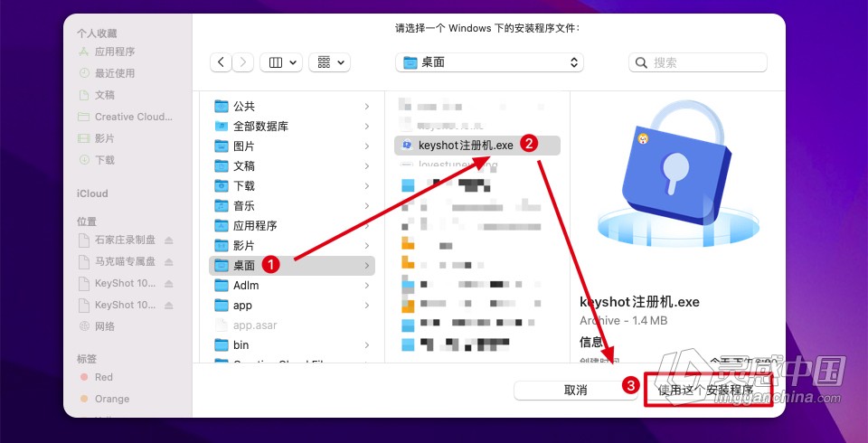Select the app.asar file
Screen dimensions: 868x443
click(292, 325)
